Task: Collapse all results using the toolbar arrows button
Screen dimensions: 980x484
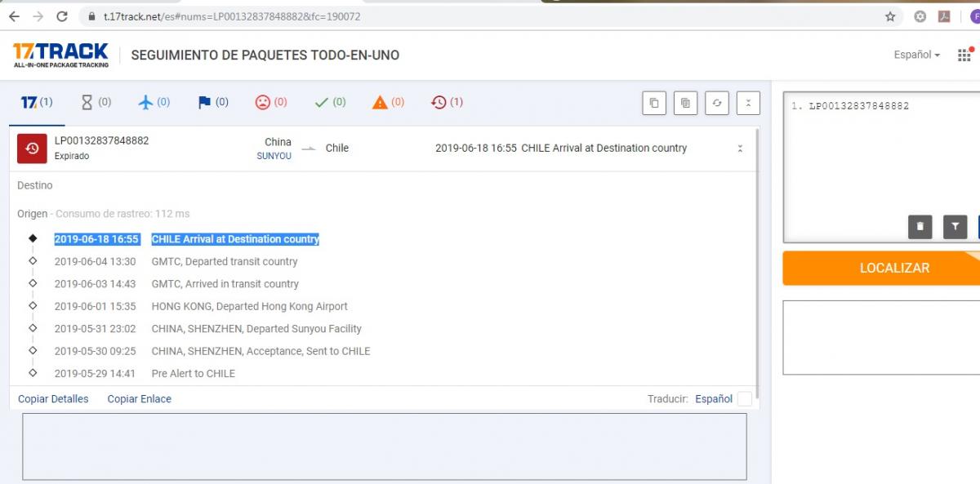Action: [x=748, y=103]
